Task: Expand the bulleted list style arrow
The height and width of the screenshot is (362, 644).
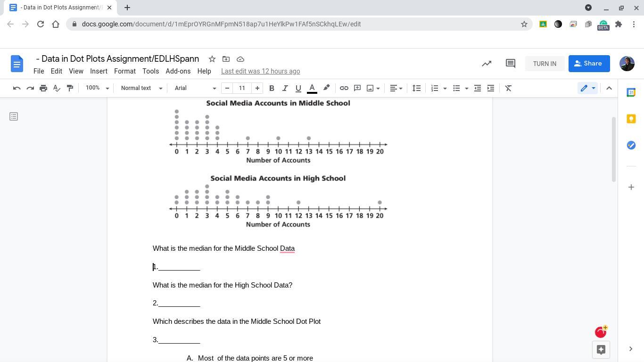Action: point(466,88)
